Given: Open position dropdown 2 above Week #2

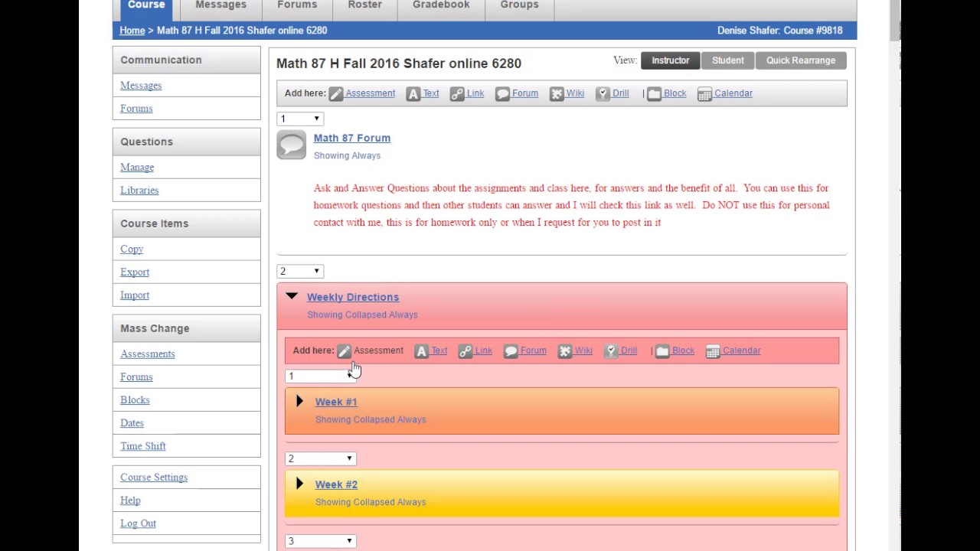Looking at the screenshot, I should click(320, 458).
